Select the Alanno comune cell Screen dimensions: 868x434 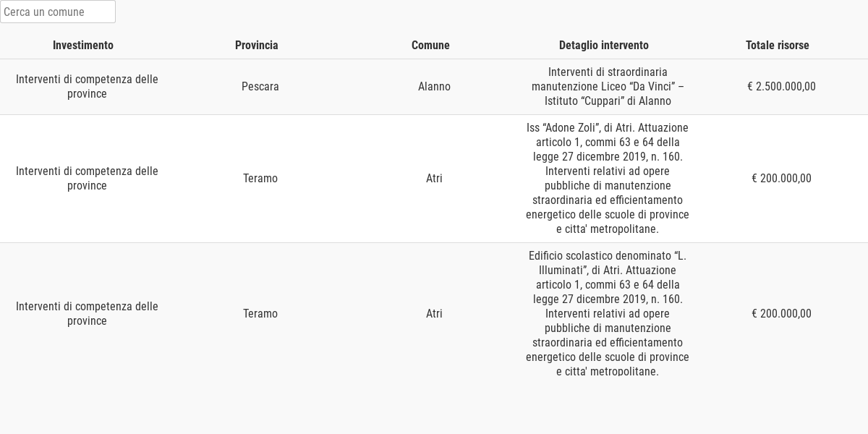point(434,87)
